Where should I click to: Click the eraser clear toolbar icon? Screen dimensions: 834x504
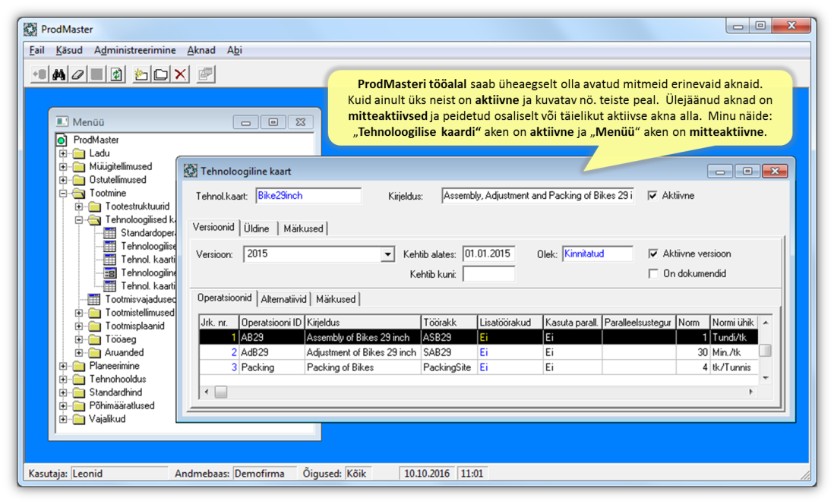[77, 74]
